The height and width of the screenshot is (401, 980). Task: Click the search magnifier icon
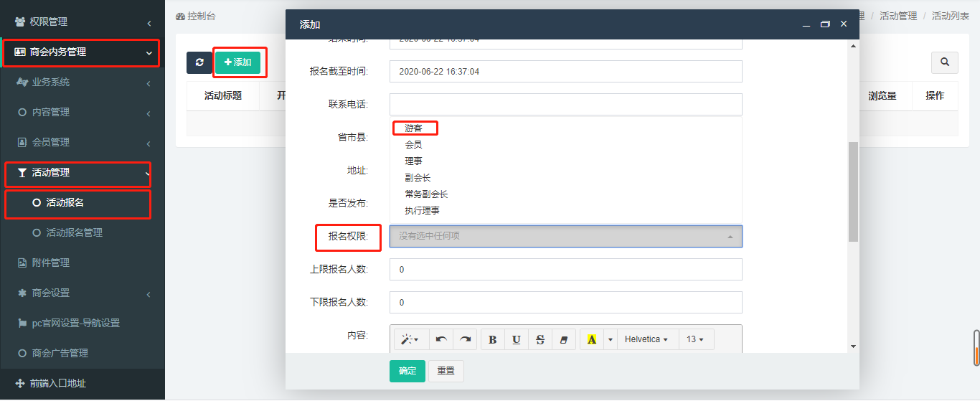pos(945,62)
